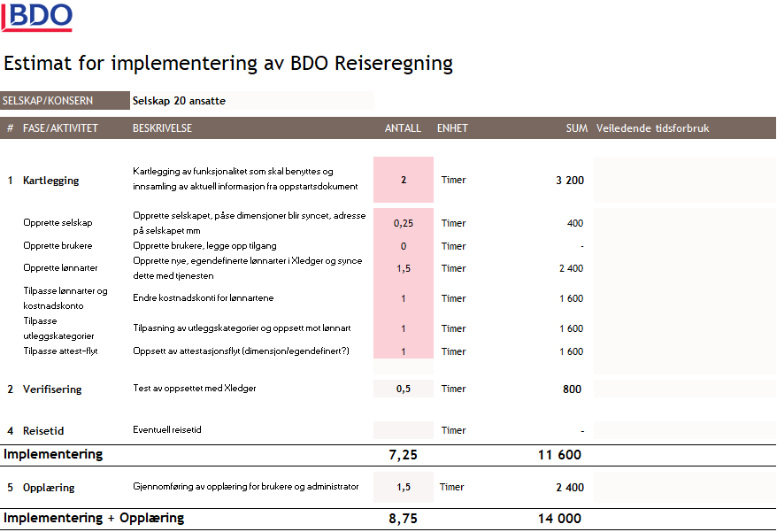Viewport: 777px width, 532px height.
Task: Click the 'Opprette brukere, legge opp tilgang' description
Action: [x=204, y=246]
